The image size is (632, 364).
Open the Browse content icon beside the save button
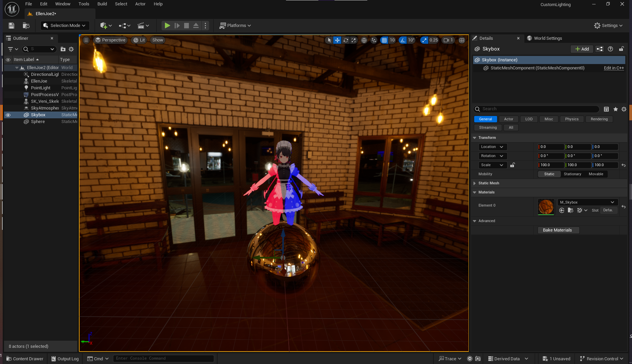(26, 26)
